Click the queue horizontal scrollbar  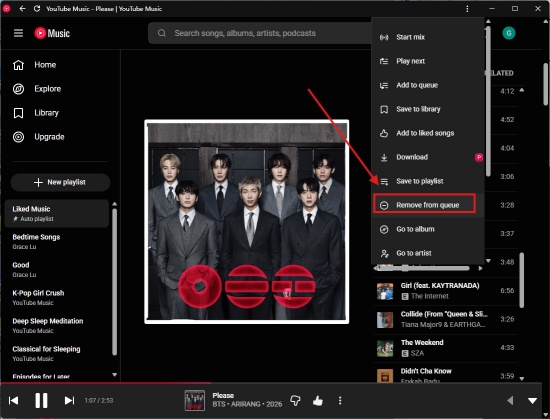pyautogui.click(x=423, y=268)
